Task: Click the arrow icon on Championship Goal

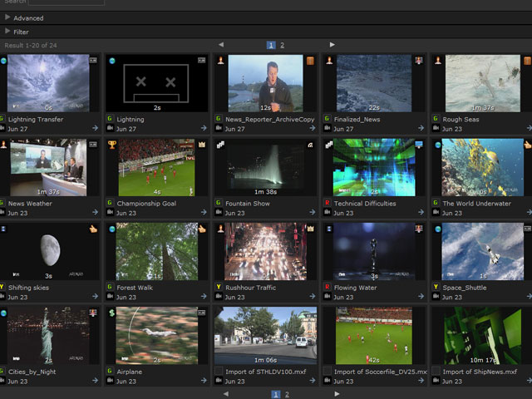Action: click(x=204, y=212)
